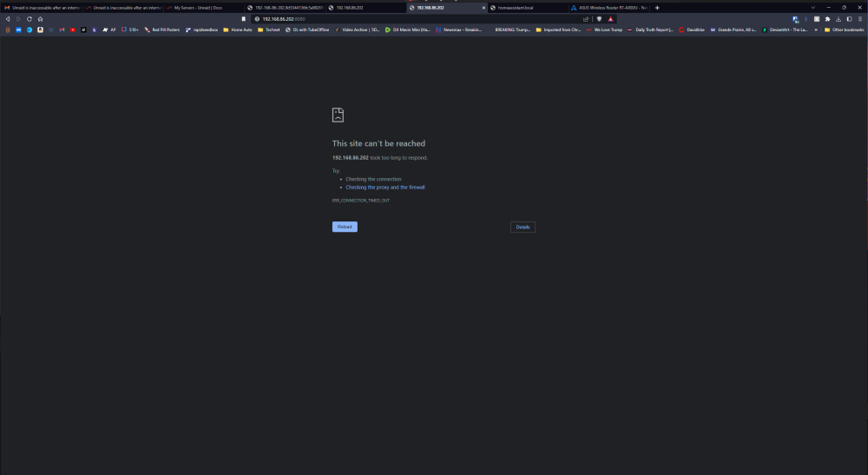Image resolution: width=868 pixels, height=475 pixels.
Task: Switch to the 192-168-86-202 hash tab
Action: pos(285,8)
